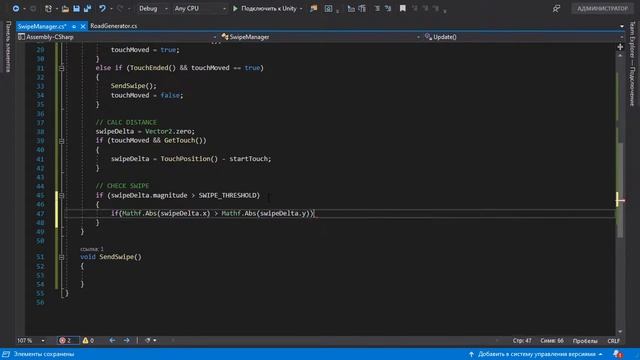Open the Debug configuration dropdown
This screenshot has width=640, height=360.
153,8
